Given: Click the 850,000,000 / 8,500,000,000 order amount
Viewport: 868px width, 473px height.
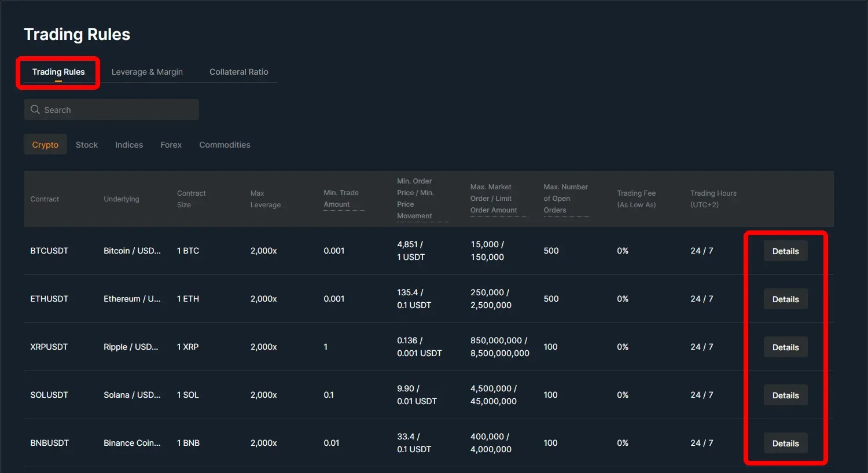Looking at the screenshot, I should pyautogui.click(x=500, y=347).
